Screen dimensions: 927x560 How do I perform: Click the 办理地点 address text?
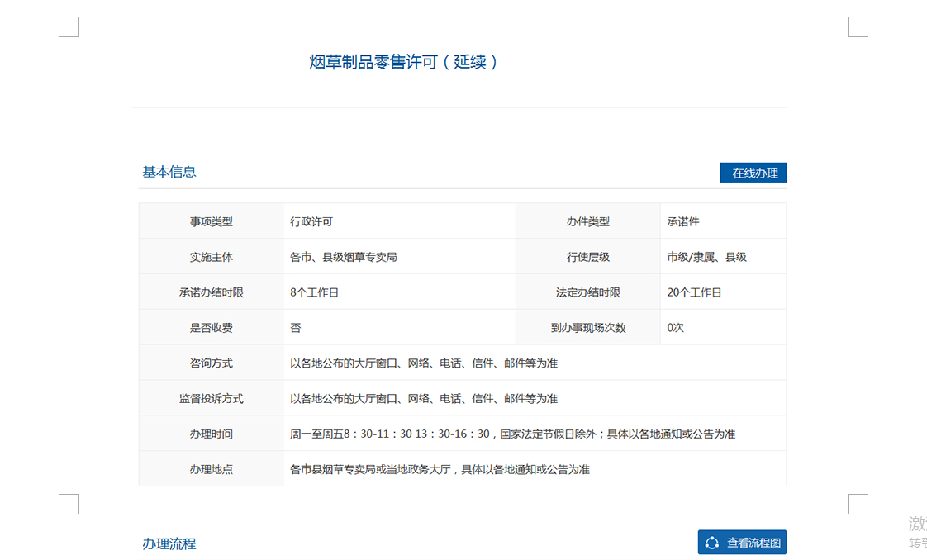440,469
